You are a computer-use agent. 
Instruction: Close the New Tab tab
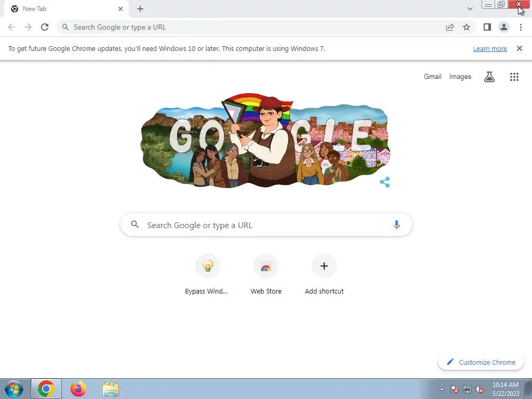pyautogui.click(x=121, y=9)
